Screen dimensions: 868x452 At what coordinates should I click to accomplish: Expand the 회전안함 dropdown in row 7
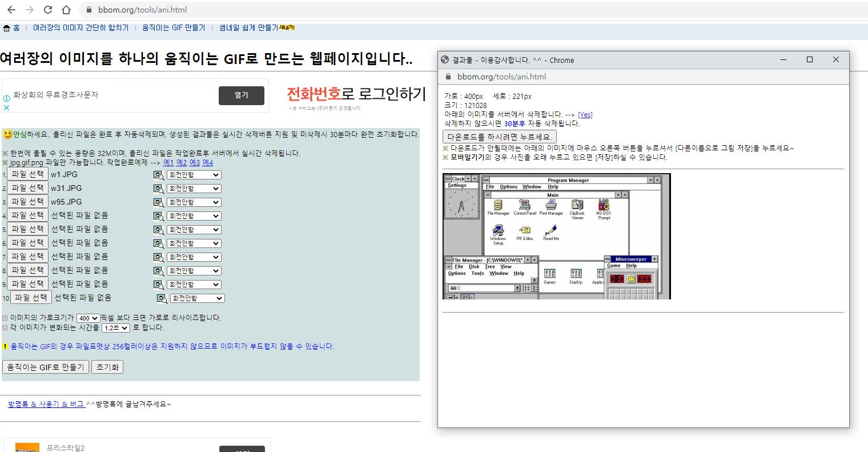(x=194, y=257)
